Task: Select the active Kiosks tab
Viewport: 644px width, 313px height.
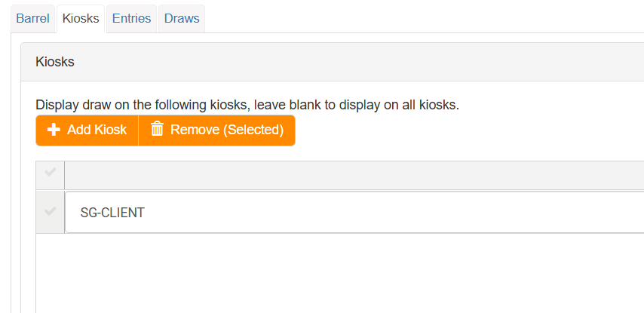Action: pos(81,18)
